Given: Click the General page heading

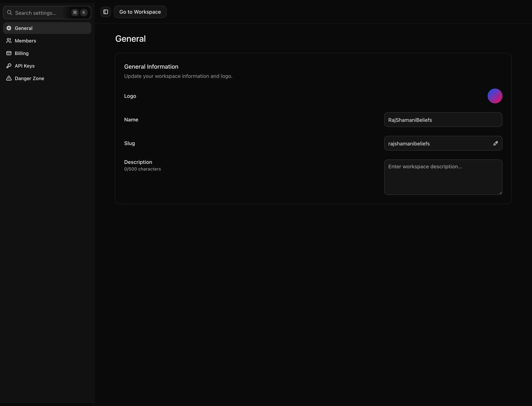Looking at the screenshot, I should tap(130, 39).
